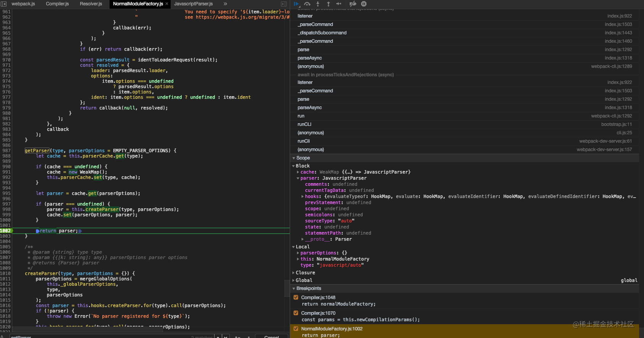The width and height of the screenshot is (644, 338).
Task: Toggle pause on exceptions
Action: tap(364, 4)
